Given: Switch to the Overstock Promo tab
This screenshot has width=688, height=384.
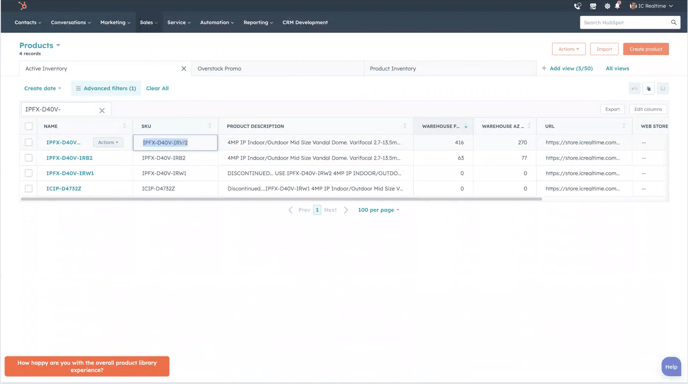Looking at the screenshot, I should 277,68.
